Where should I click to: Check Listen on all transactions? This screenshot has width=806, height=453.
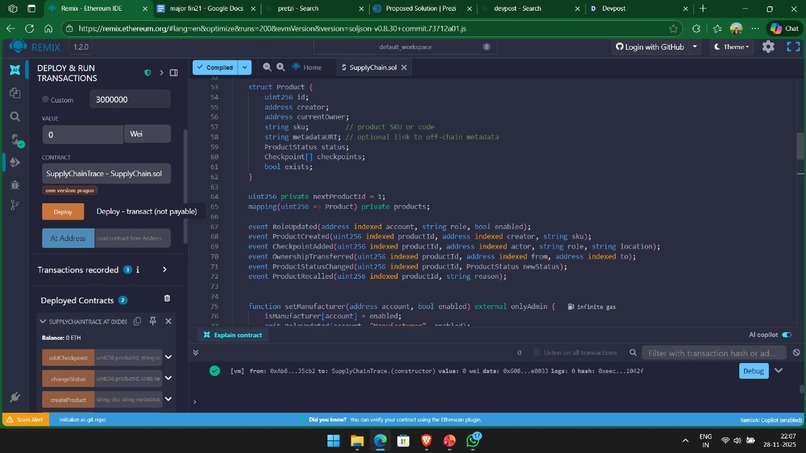click(537, 353)
